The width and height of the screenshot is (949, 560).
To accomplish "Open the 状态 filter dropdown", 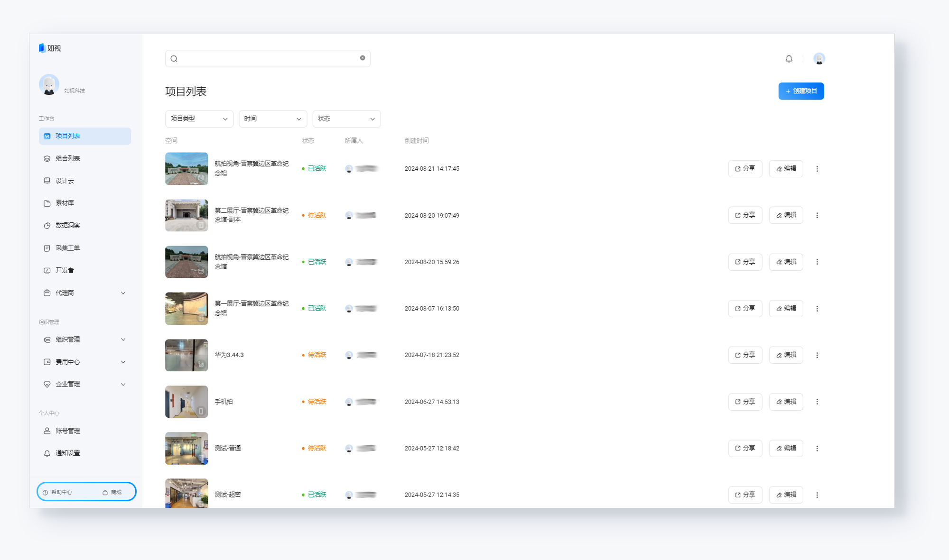I will pyautogui.click(x=346, y=119).
